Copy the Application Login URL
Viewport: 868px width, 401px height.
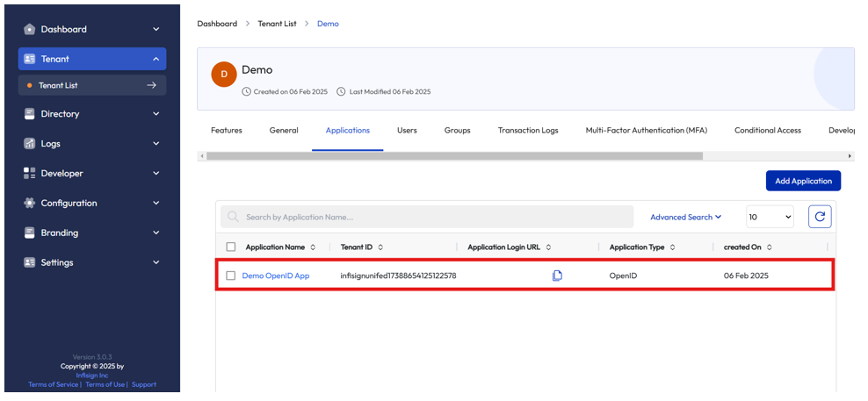coord(557,276)
